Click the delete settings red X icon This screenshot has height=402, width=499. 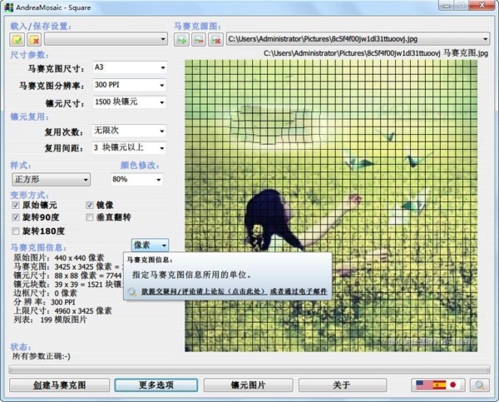click(34, 40)
